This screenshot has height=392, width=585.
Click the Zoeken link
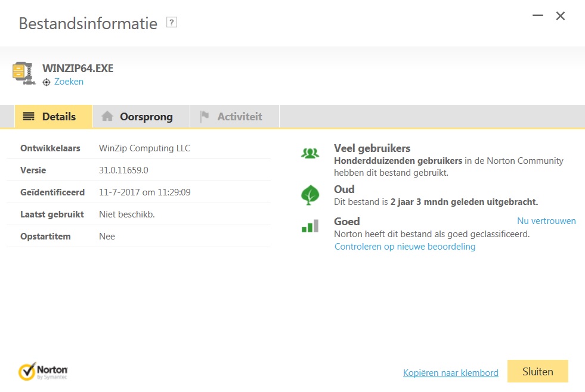click(x=69, y=82)
